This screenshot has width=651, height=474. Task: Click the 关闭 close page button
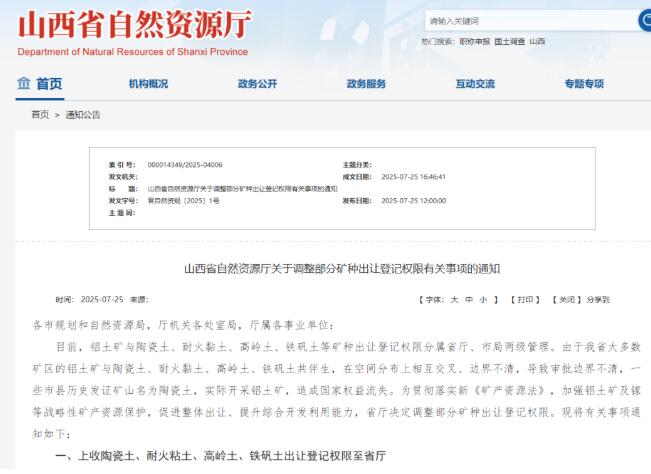566,300
